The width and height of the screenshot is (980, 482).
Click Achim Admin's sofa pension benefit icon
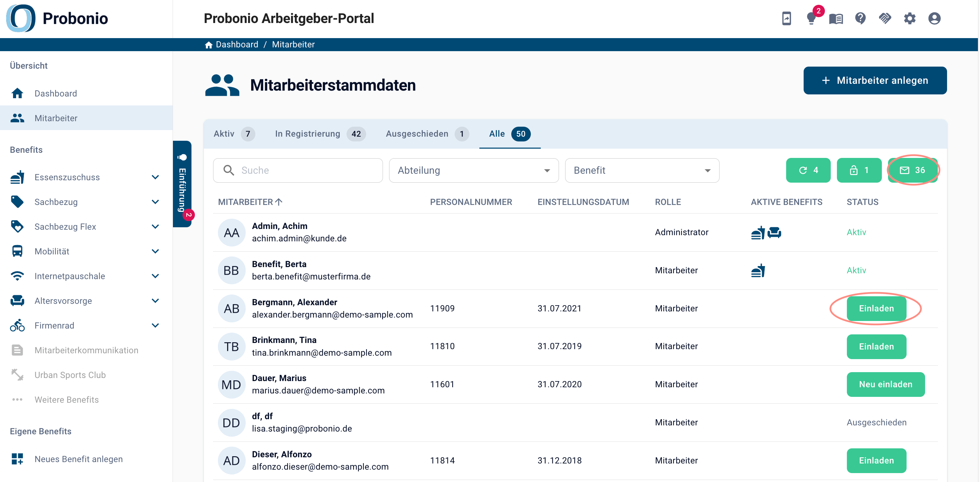click(x=774, y=232)
